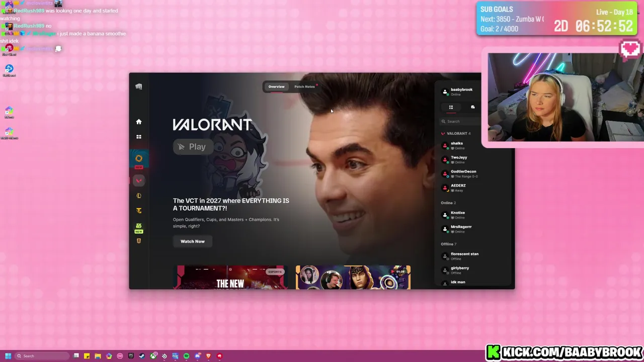The image size is (644, 362).
Task: Collapse the Offline friends group
Action: click(449, 244)
